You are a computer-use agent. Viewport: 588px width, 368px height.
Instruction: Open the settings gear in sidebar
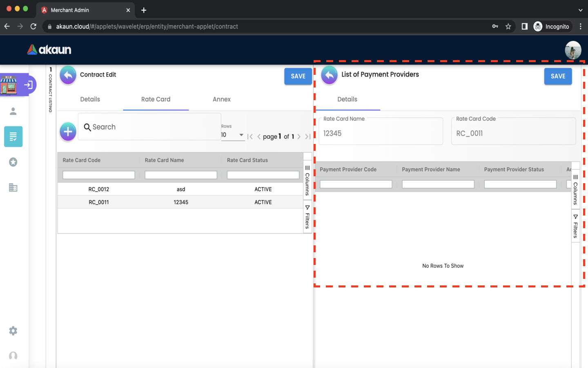pos(13,331)
